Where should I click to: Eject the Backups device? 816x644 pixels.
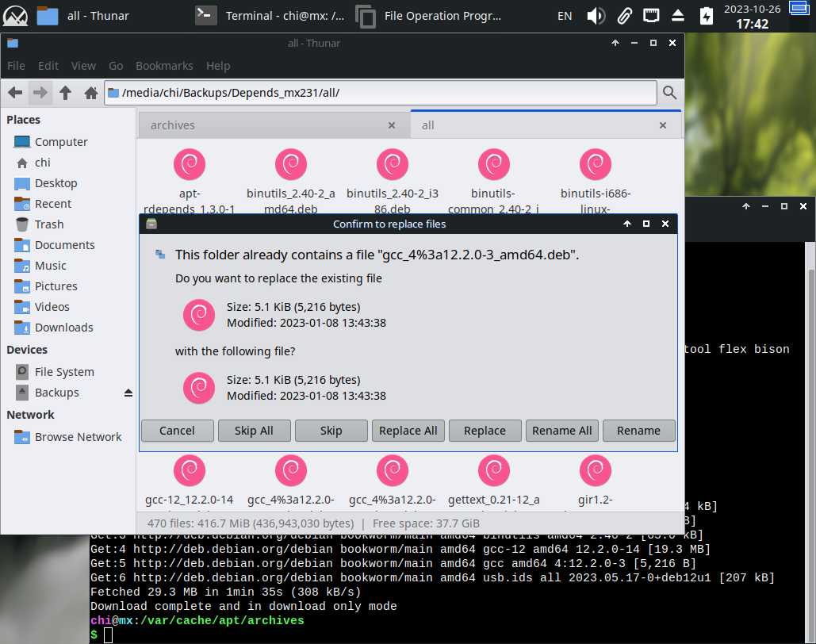click(x=128, y=393)
